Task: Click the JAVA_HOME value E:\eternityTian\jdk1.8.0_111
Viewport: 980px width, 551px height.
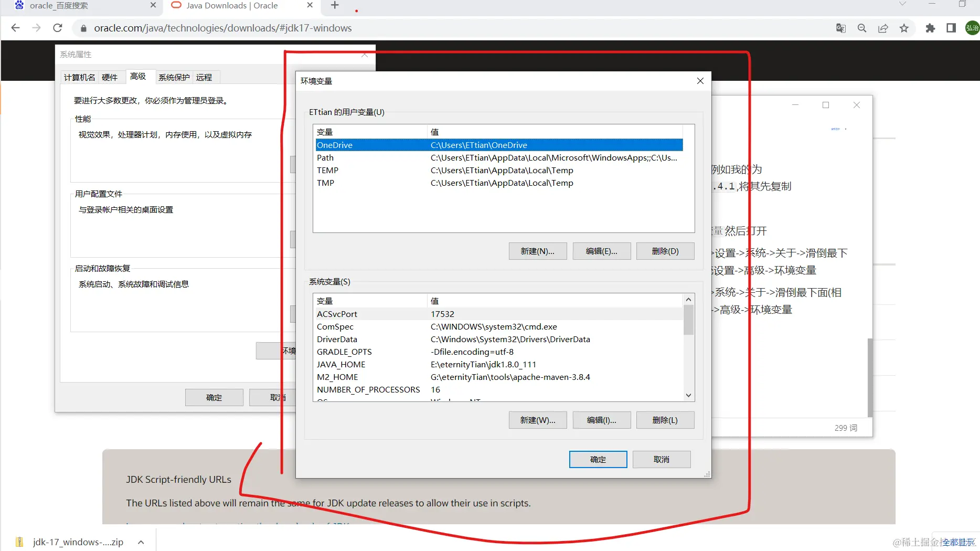Action: (483, 365)
